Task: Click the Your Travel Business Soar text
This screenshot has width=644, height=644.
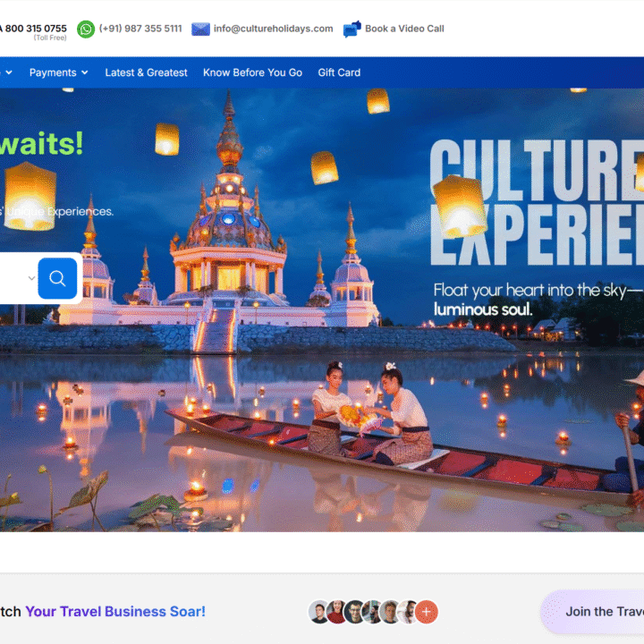Action: pos(114,612)
